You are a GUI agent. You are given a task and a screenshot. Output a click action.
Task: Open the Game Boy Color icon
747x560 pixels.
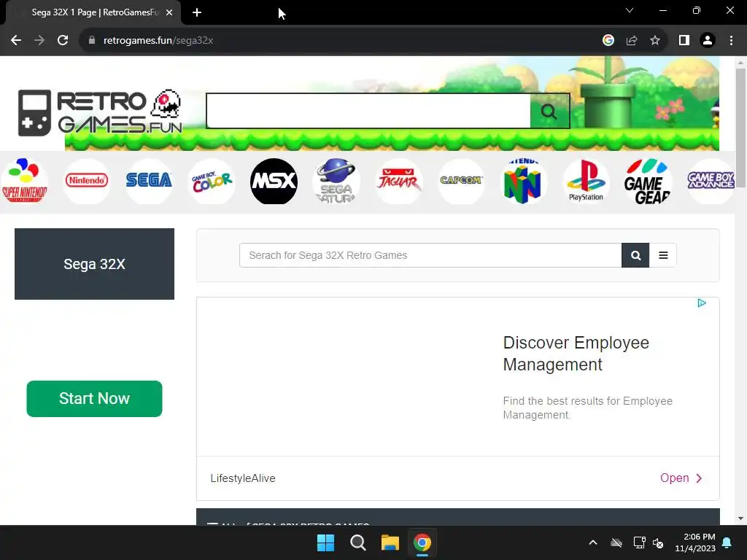[212, 182]
